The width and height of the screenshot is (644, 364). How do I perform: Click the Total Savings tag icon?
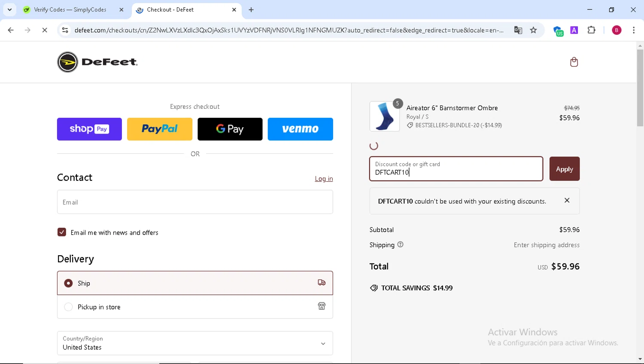[374, 288]
